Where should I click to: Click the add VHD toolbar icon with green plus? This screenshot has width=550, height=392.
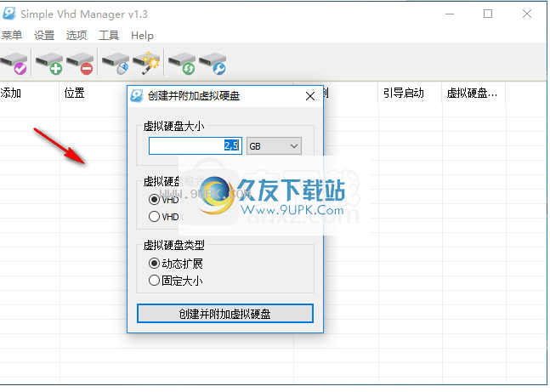point(49,63)
